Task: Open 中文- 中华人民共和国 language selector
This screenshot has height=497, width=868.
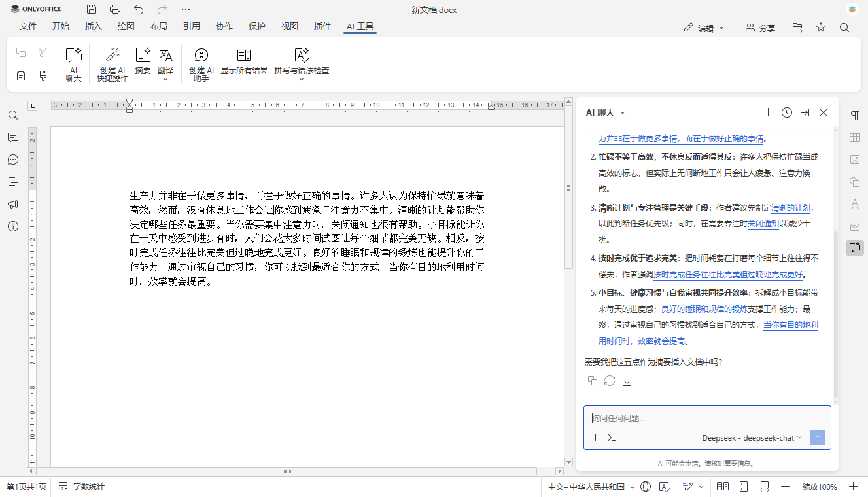Action: point(591,487)
